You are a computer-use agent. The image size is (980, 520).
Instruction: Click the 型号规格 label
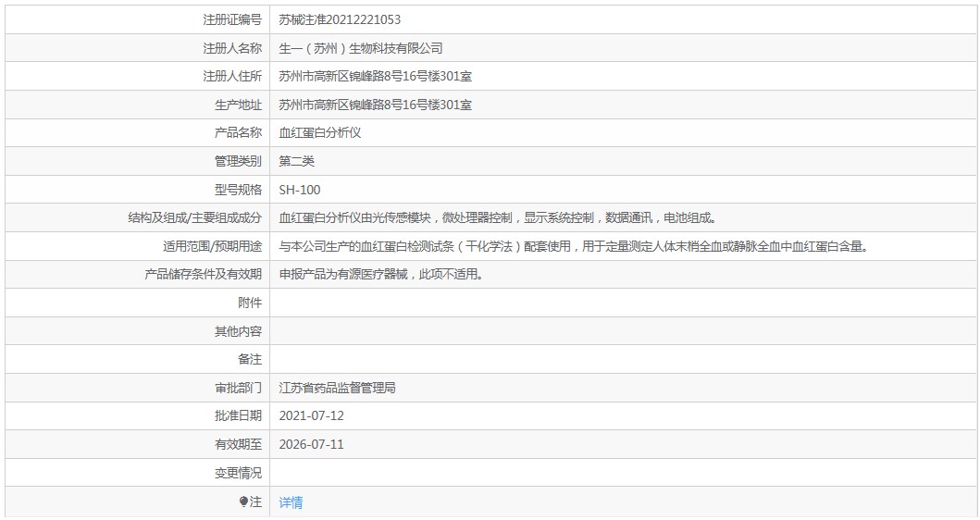pyautogui.click(x=238, y=190)
